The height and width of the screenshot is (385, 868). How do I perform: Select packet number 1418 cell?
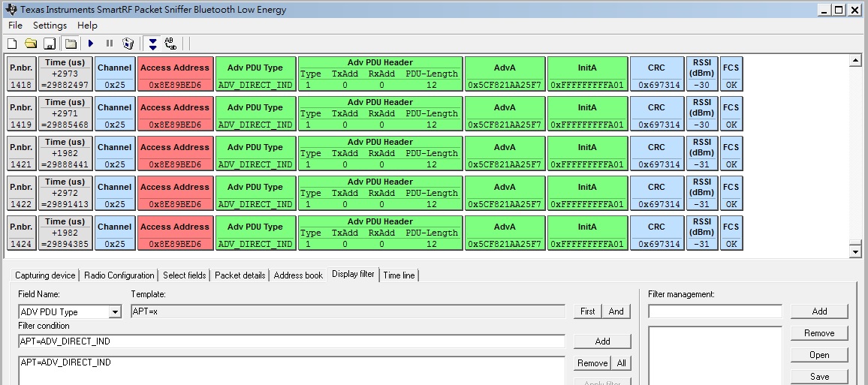point(22,74)
